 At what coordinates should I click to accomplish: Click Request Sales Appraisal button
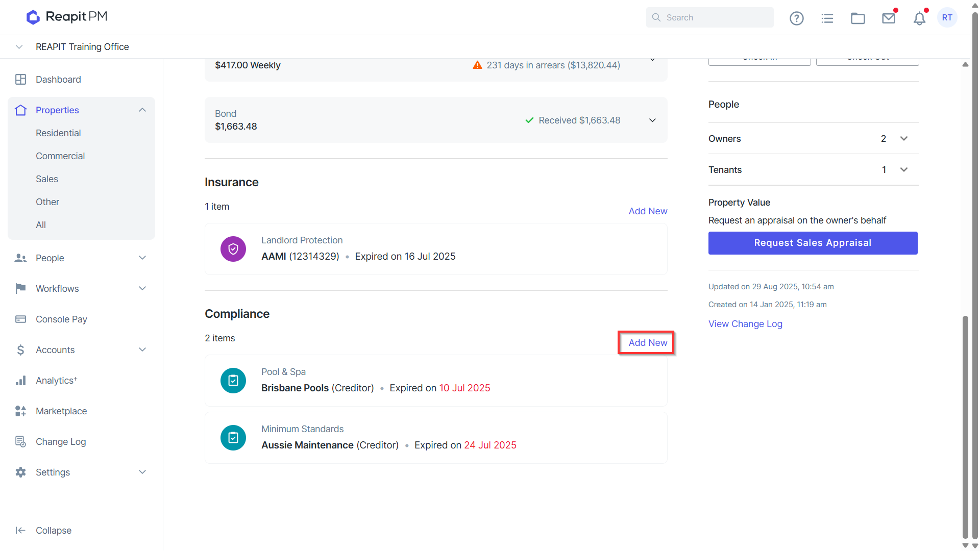(813, 243)
